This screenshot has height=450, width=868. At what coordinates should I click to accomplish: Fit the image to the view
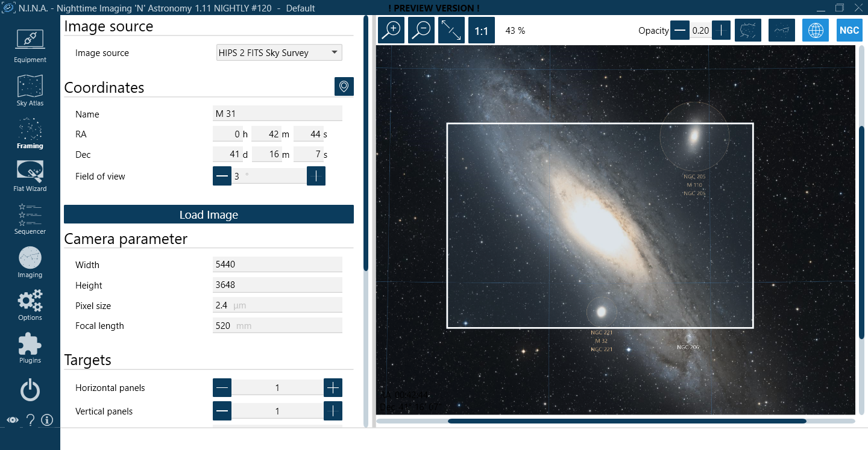(451, 30)
